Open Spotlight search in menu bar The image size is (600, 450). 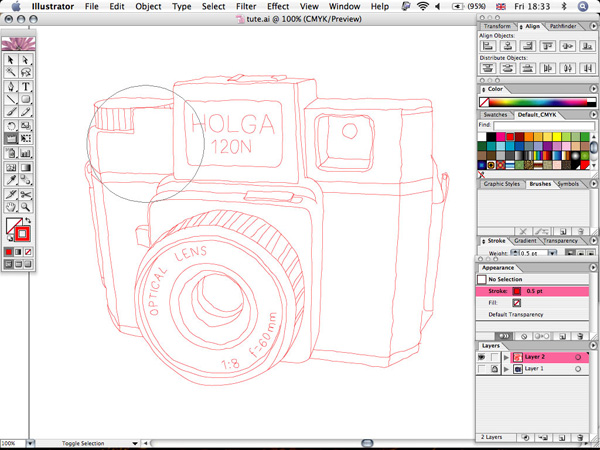[583, 6]
